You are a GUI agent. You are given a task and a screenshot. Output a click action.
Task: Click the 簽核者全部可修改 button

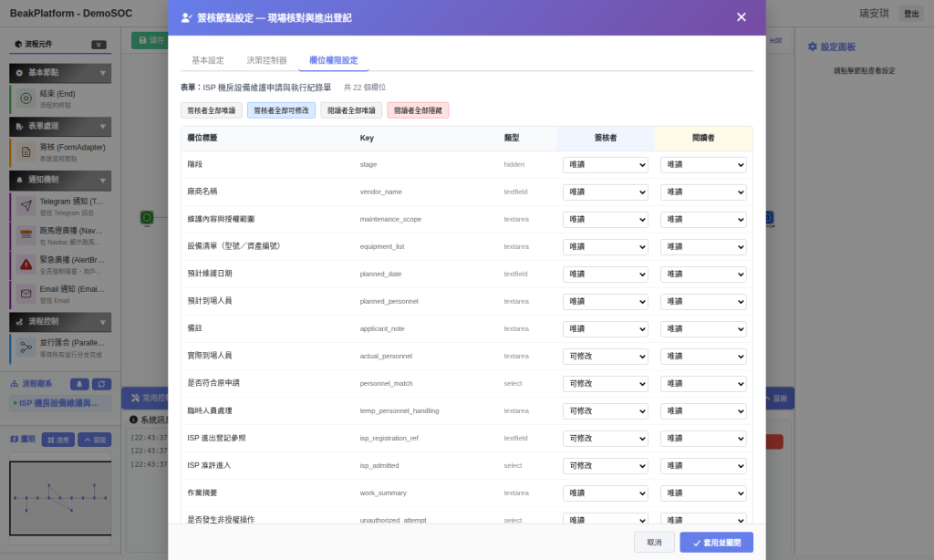(x=281, y=110)
